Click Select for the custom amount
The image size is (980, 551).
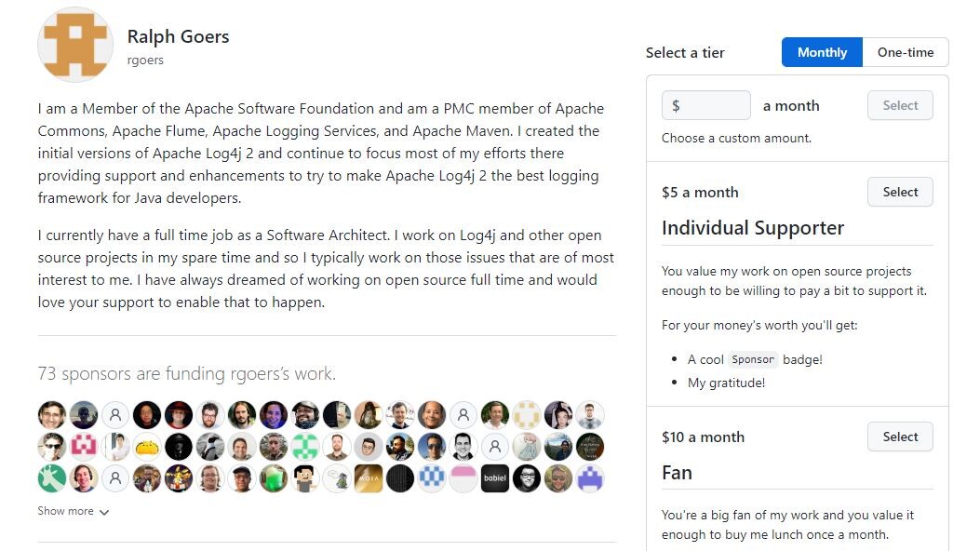click(x=900, y=105)
